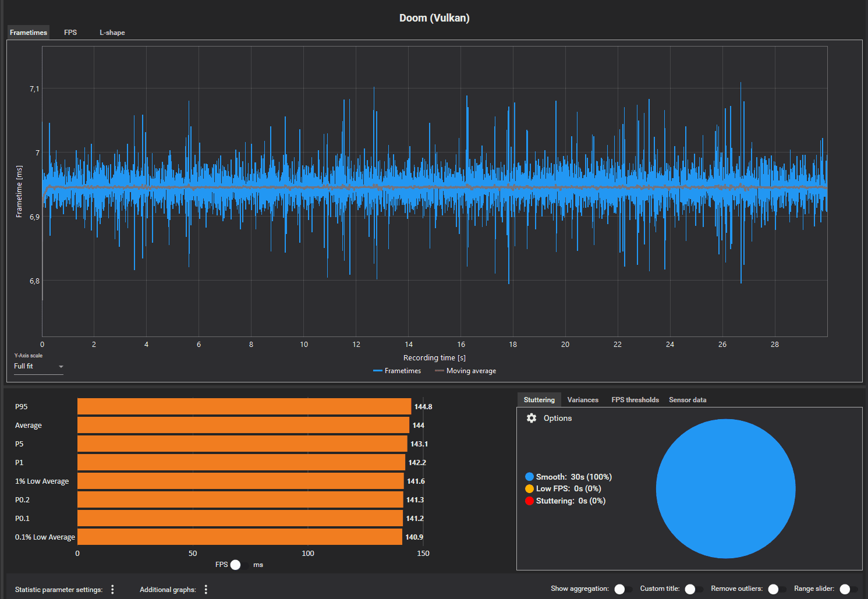Toggle Low FPS legend orange dot
Viewport: 868px width, 599px height.
[x=529, y=488]
